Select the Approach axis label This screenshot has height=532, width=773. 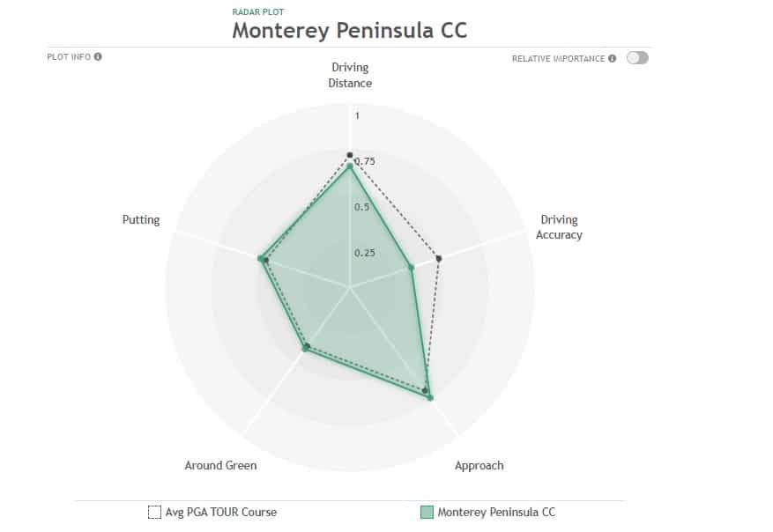(479, 465)
